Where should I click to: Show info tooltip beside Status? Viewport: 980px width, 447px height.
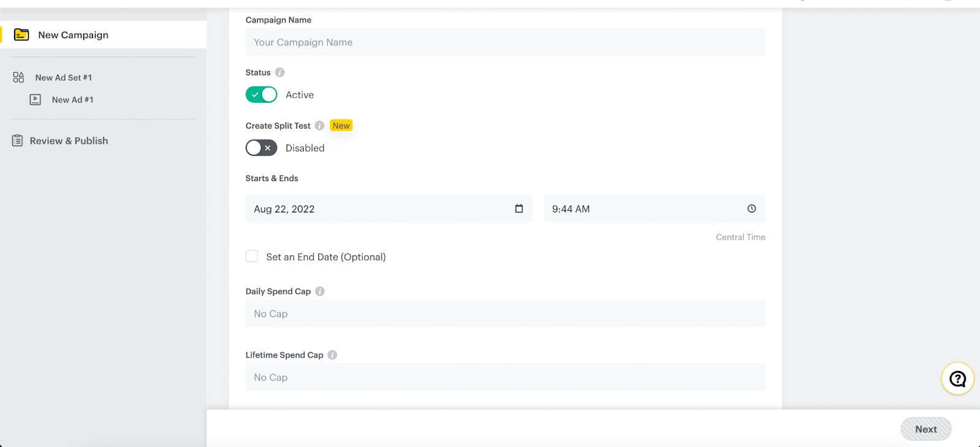280,72
